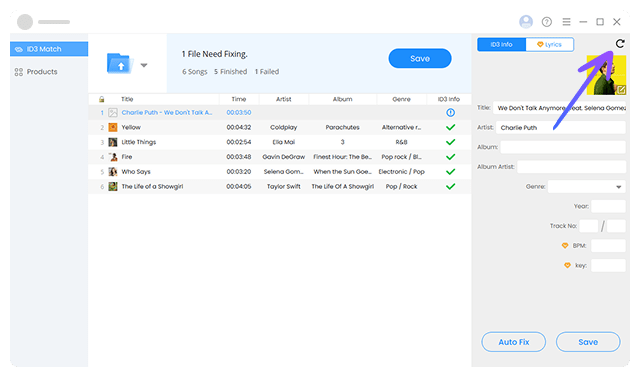The height and width of the screenshot is (377, 640).
Task: Select the Charlie Puth - We Don't Talk row title
Action: 167,113
